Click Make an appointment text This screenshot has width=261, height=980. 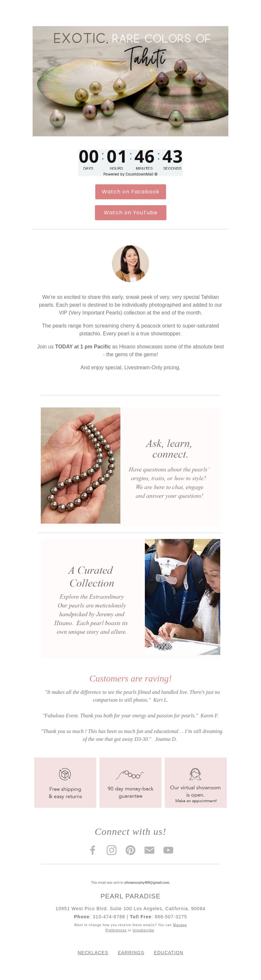196,801
